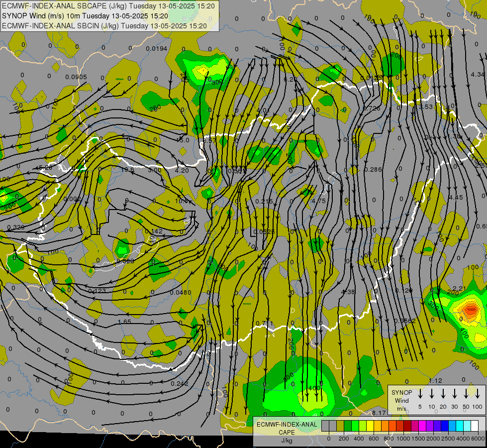This screenshot has width=487, height=448.
Task: Click the map value 0.242
Action: (x=180, y=383)
